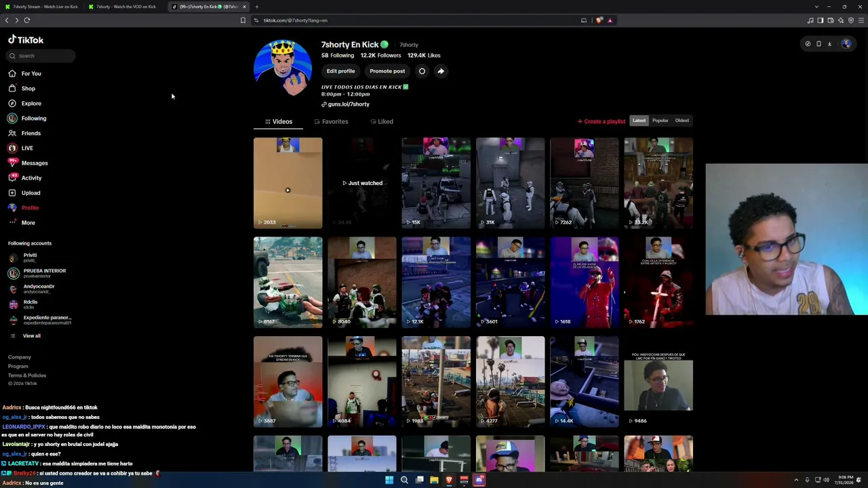Expand Terms & Policies footer section
Image resolution: width=868 pixels, height=488 pixels.
(x=27, y=375)
